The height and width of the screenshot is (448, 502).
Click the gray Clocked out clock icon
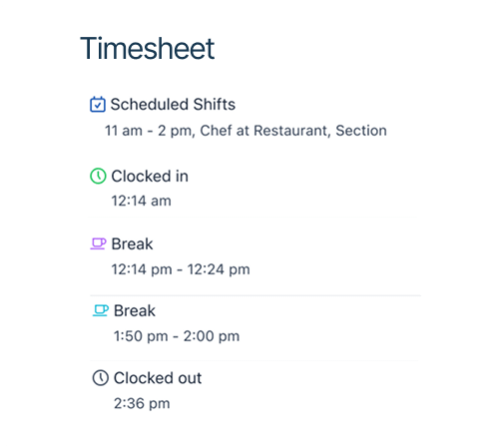click(x=101, y=378)
